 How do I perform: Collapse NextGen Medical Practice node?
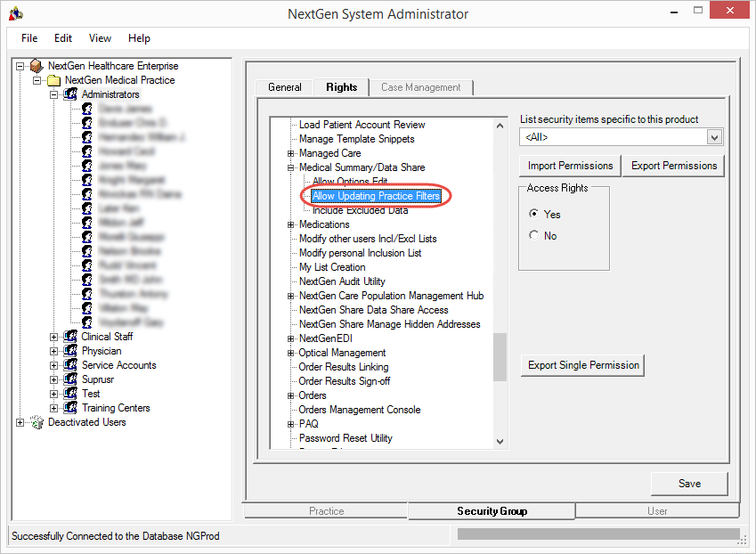pyautogui.click(x=37, y=80)
